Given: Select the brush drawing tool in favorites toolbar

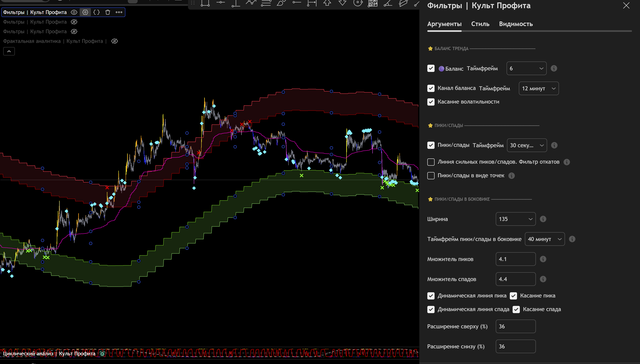Looking at the screenshot, I should (x=281, y=3).
